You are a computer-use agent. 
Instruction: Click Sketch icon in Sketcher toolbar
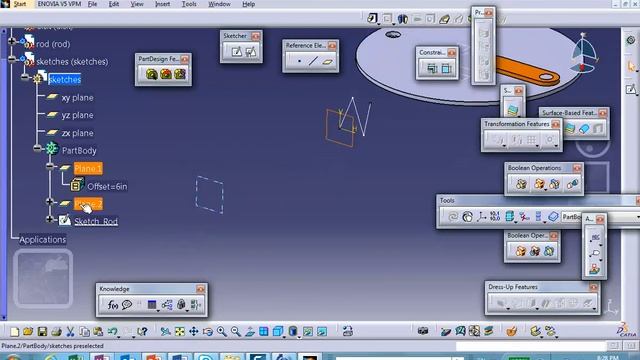tap(236, 51)
